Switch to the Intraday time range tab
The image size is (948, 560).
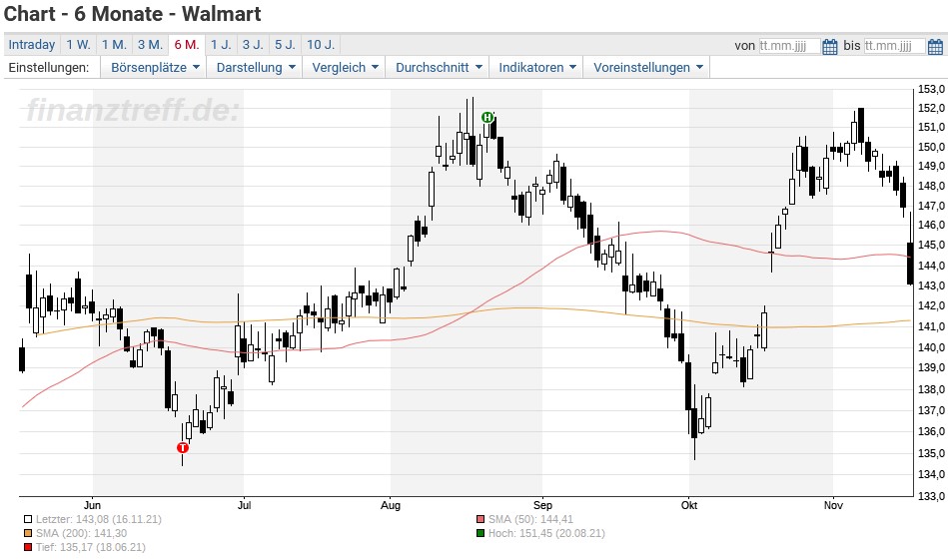[31, 45]
